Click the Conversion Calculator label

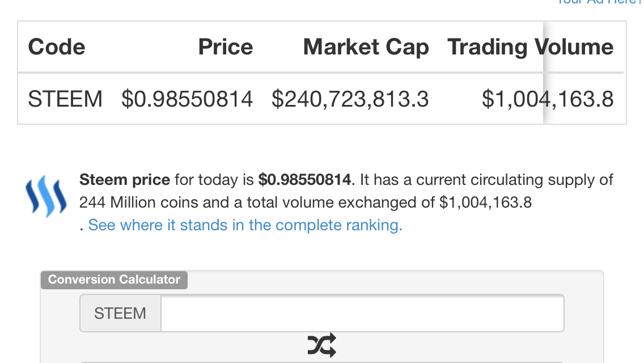point(114,280)
